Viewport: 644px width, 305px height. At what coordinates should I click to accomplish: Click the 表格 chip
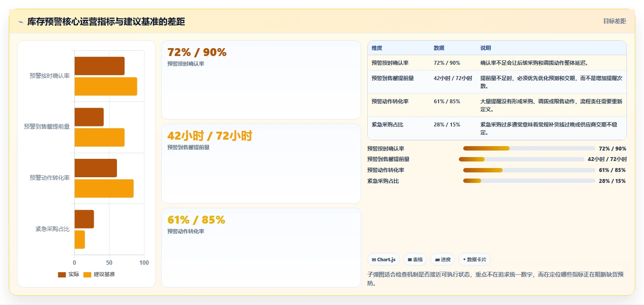415,259
